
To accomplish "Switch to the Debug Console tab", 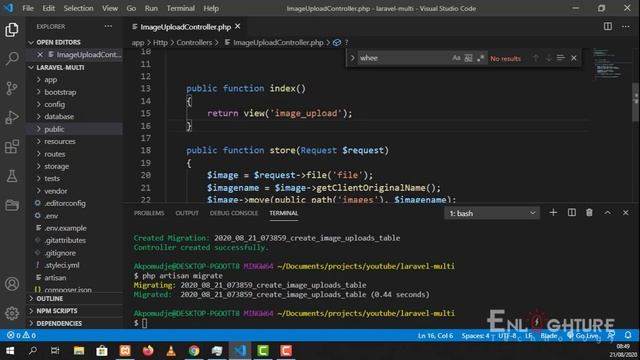I will (234, 213).
